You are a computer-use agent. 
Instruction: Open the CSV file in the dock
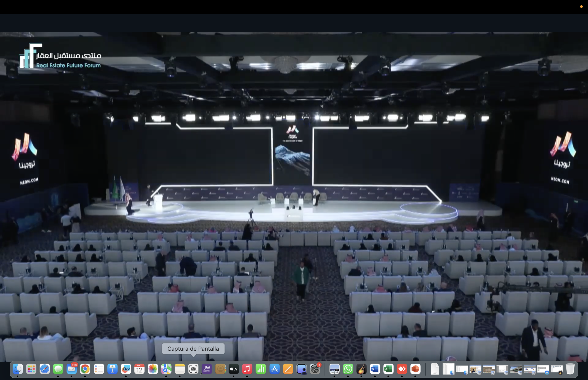click(435, 369)
